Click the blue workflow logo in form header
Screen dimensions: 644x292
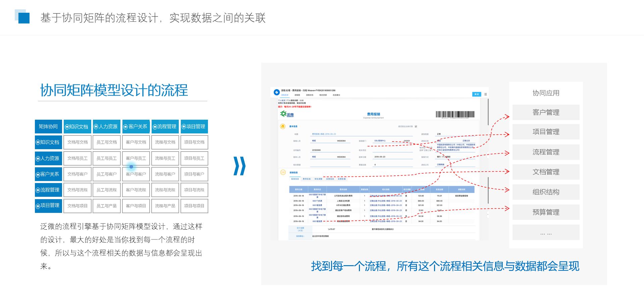point(276,92)
